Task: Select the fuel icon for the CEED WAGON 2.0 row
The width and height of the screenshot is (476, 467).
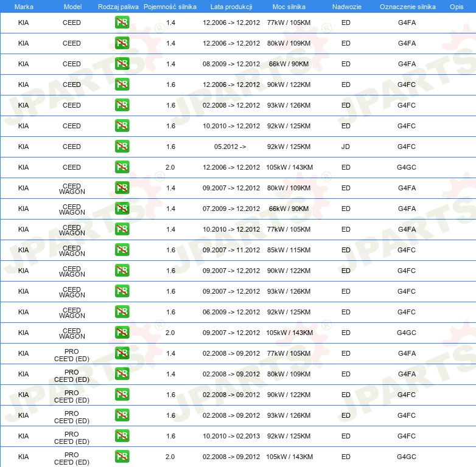Action: pyautogui.click(x=122, y=333)
